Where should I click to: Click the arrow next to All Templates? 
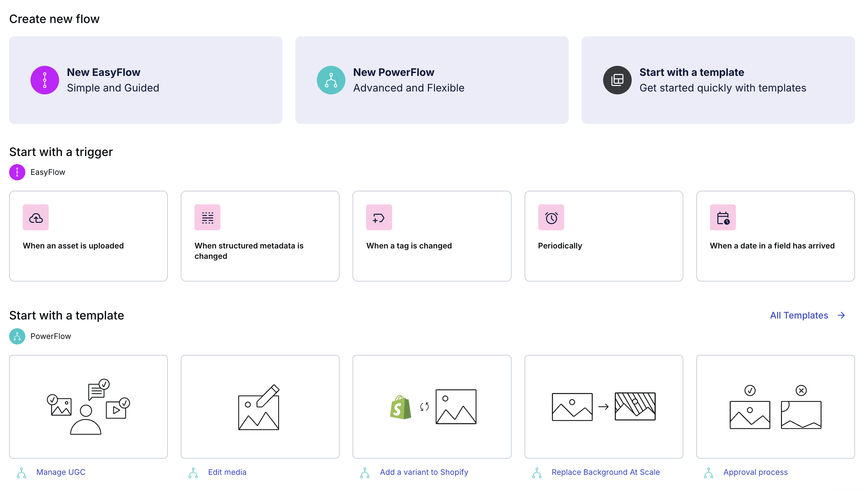[841, 315]
